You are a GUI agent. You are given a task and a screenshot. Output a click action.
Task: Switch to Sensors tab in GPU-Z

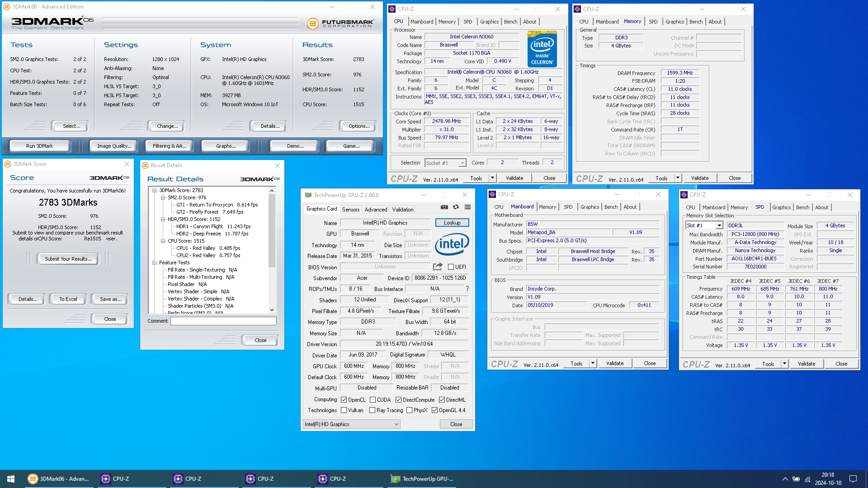point(351,210)
